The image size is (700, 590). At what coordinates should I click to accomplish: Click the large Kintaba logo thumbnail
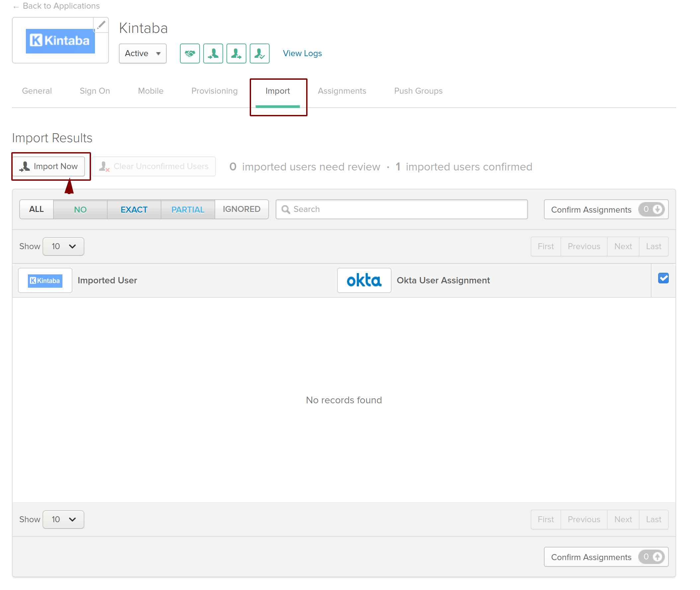pyautogui.click(x=60, y=41)
